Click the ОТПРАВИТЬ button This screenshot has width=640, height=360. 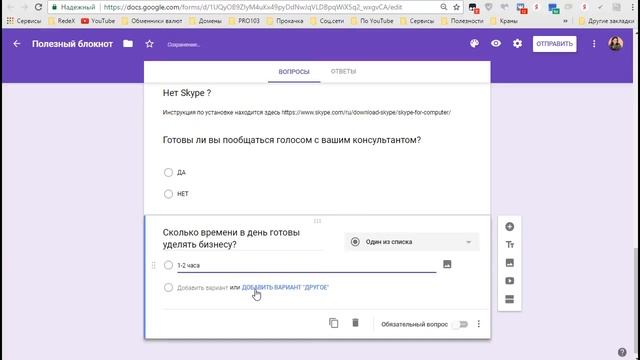pyautogui.click(x=554, y=44)
